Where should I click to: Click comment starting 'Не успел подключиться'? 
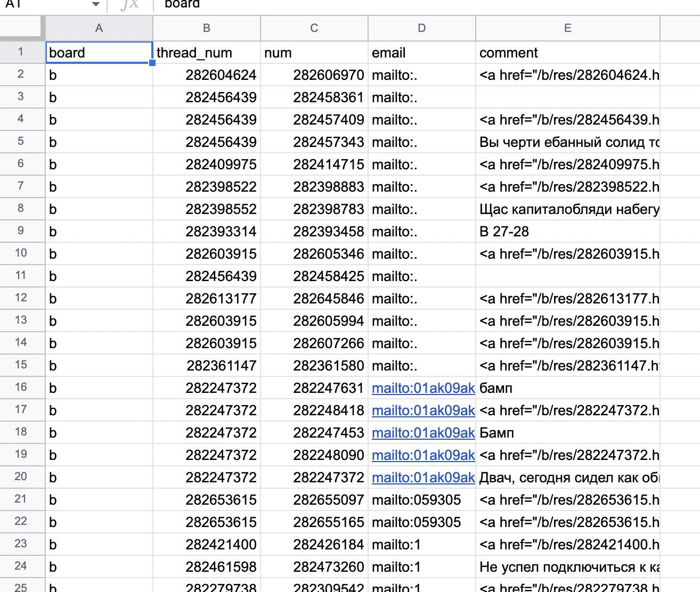(x=568, y=567)
